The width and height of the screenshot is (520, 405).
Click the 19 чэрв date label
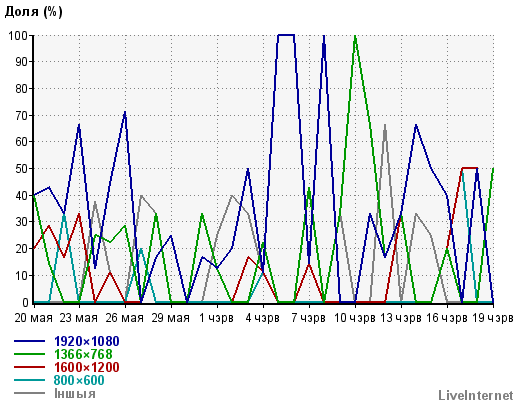tap(493, 318)
